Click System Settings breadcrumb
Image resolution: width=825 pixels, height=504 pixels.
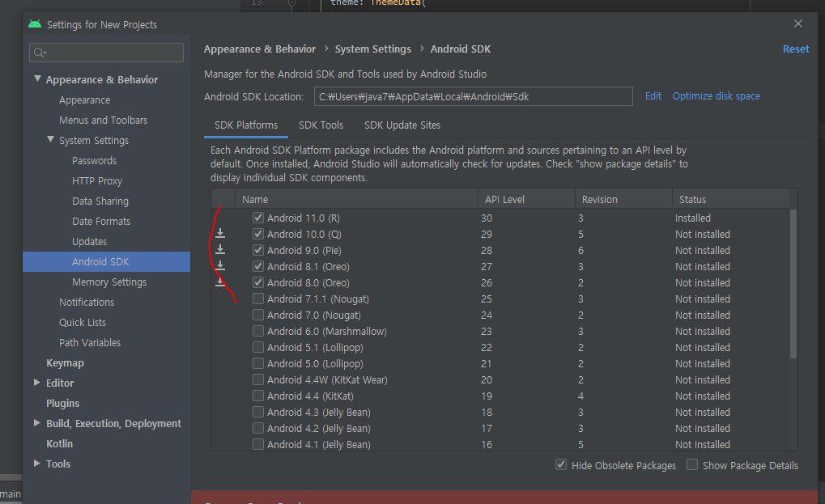373,49
